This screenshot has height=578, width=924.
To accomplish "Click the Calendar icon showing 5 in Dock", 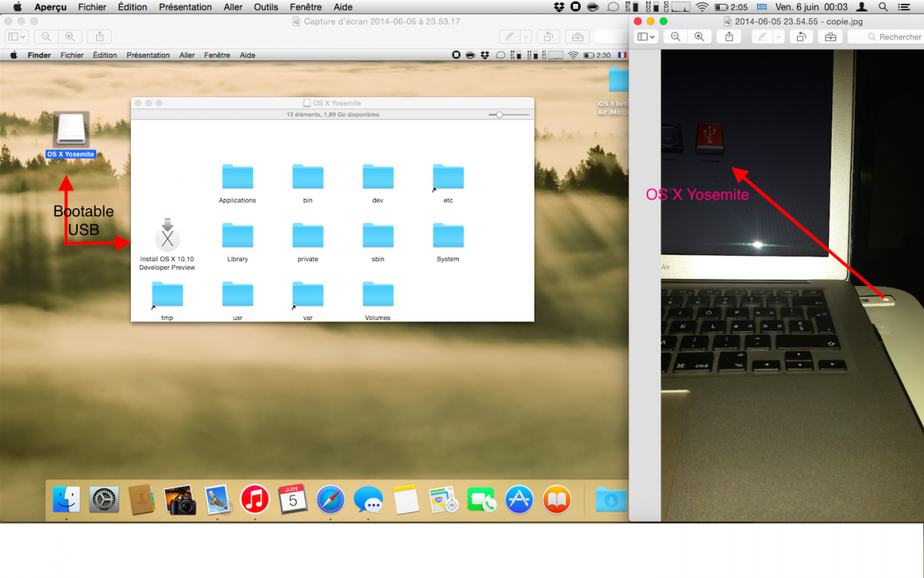I will coord(293,499).
